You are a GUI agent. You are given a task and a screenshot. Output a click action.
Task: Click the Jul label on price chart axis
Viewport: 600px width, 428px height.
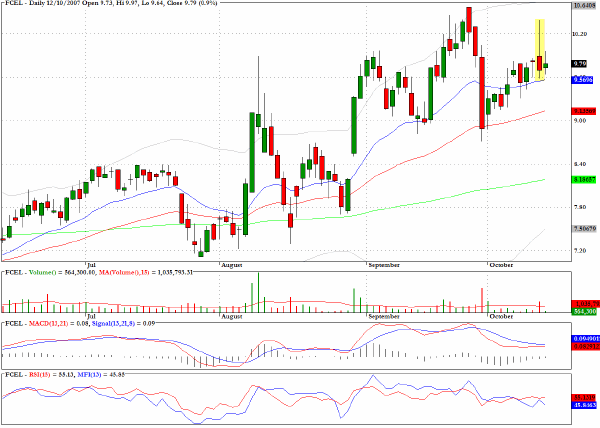point(91,265)
